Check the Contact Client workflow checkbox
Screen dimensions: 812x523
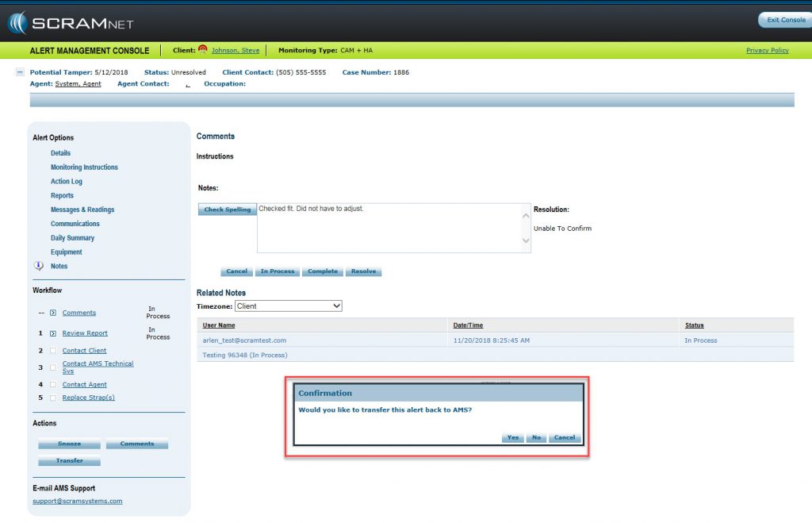(x=52, y=350)
